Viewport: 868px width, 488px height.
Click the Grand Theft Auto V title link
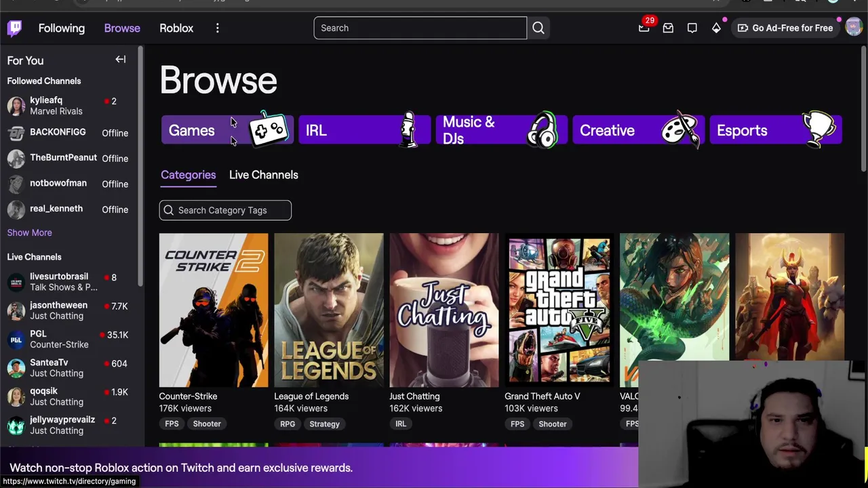click(542, 396)
